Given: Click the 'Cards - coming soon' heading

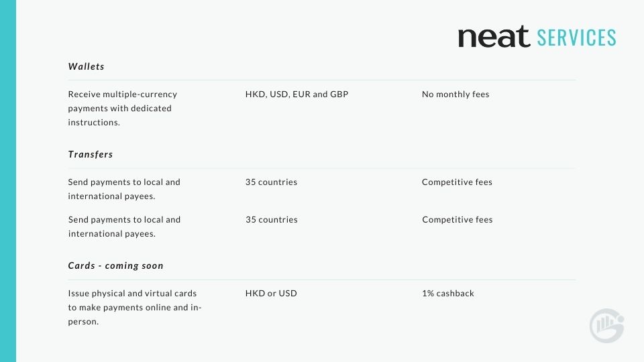Looking at the screenshot, I should 116,265.
